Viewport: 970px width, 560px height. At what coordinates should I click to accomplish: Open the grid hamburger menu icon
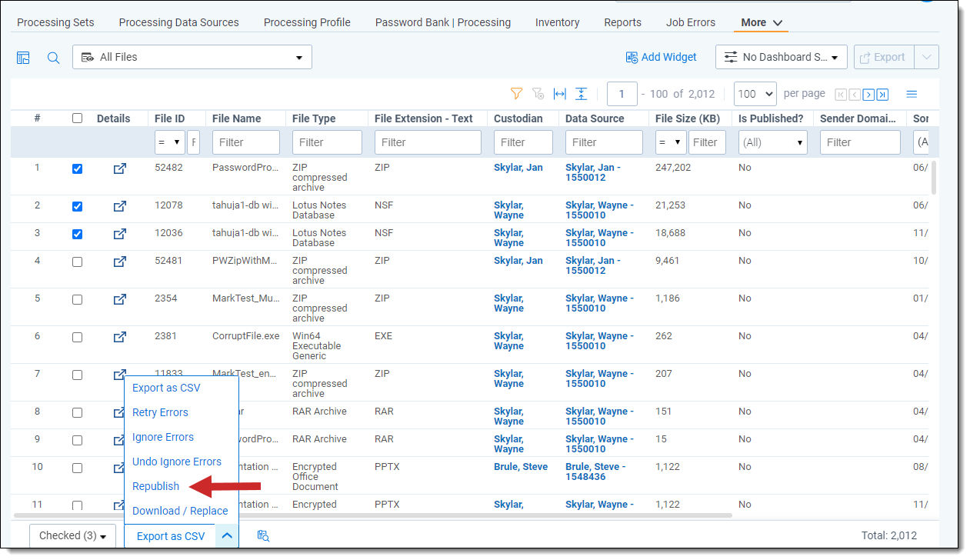(912, 94)
